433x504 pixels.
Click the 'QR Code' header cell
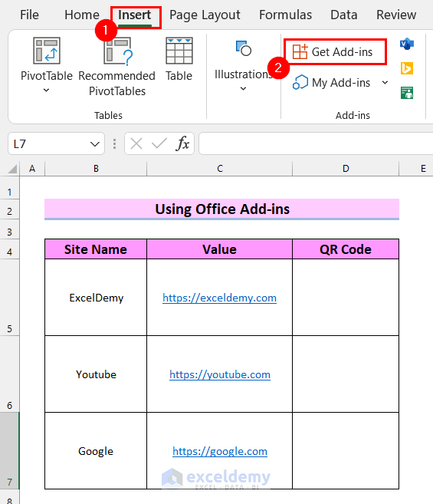(x=346, y=249)
